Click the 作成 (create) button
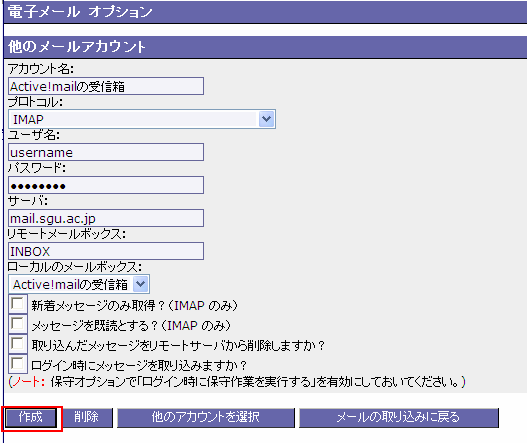This screenshot has height=443, width=527. [x=31, y=418]
